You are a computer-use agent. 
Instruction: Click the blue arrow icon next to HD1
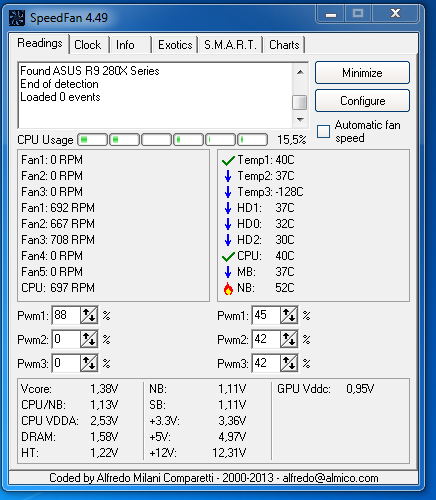tap(228, 208)
